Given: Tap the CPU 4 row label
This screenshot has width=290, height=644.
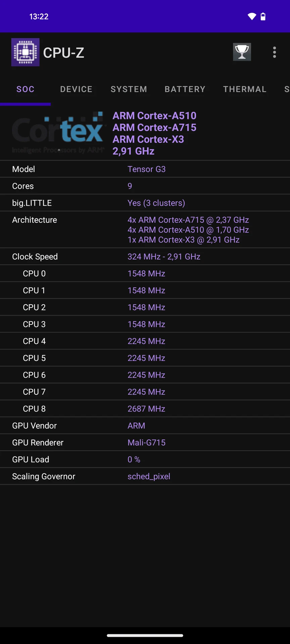Looking at the screenshot, I should (34, 341).
